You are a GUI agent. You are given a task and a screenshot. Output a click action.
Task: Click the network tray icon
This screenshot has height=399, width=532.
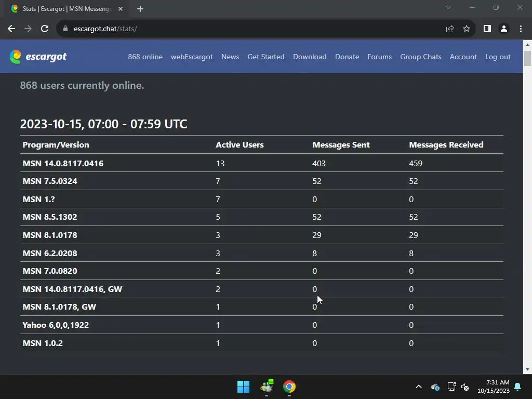(451, 387)
